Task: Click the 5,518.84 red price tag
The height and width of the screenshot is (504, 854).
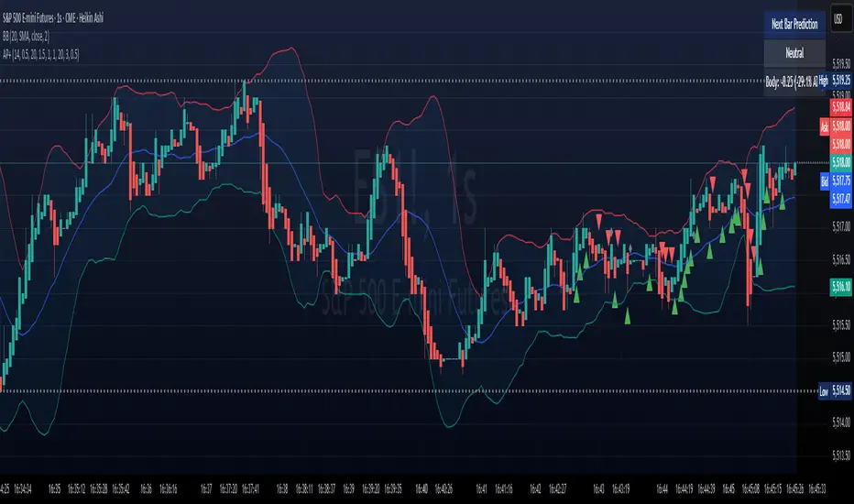Action: click(841, 107)
